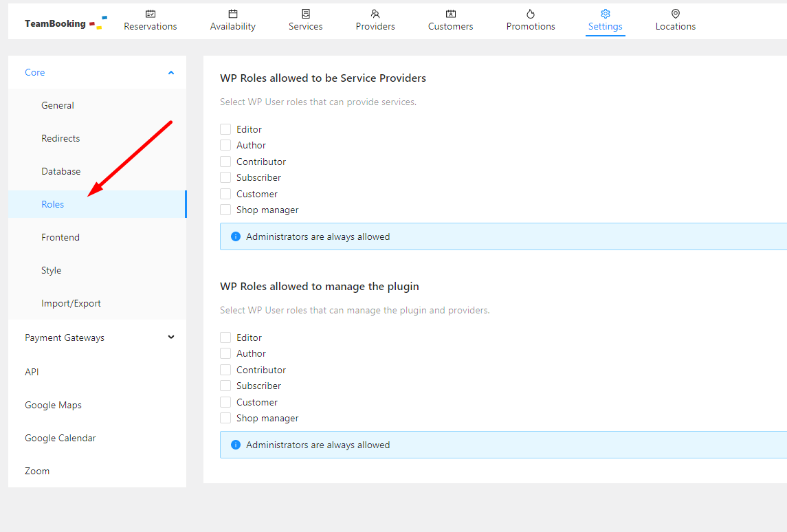This screenshot has height=532, width=787.
Task: Open the API settings section
Action: point(32,372)
